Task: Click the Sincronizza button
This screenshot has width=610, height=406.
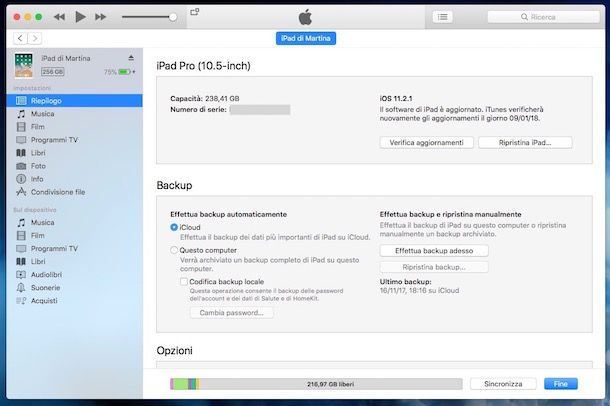Action: pos(503,384)
